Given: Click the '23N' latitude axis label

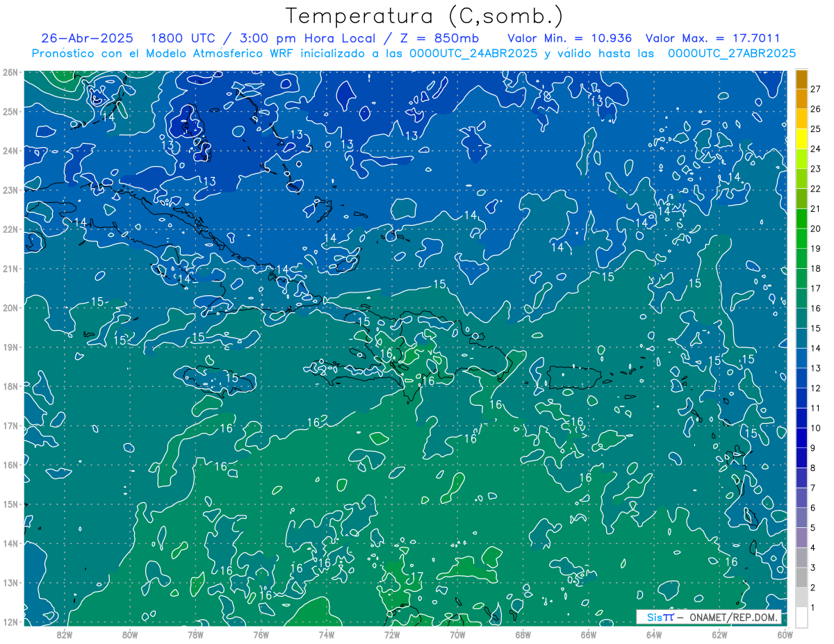Looking at the screenshot, I should point(10,190).
